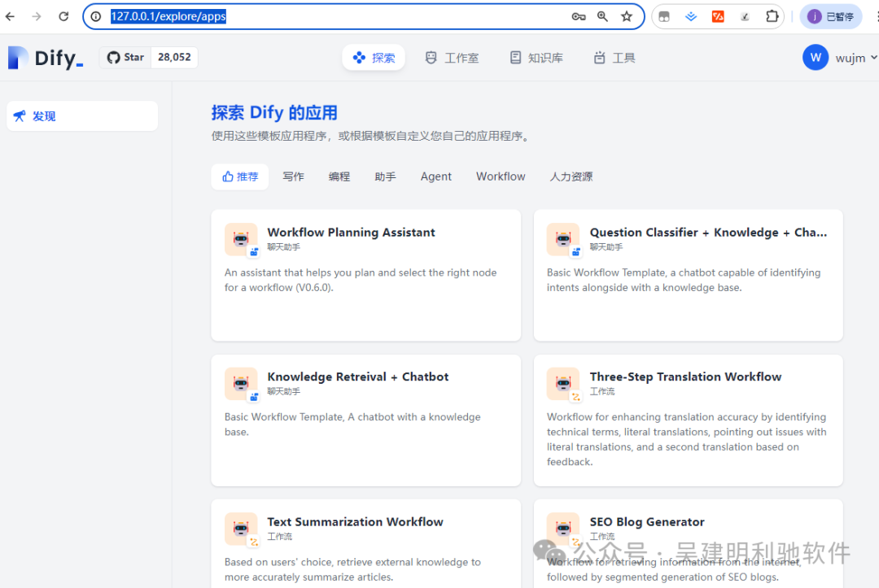Switch to the 知识库 navigation tab

coord(536,58)
